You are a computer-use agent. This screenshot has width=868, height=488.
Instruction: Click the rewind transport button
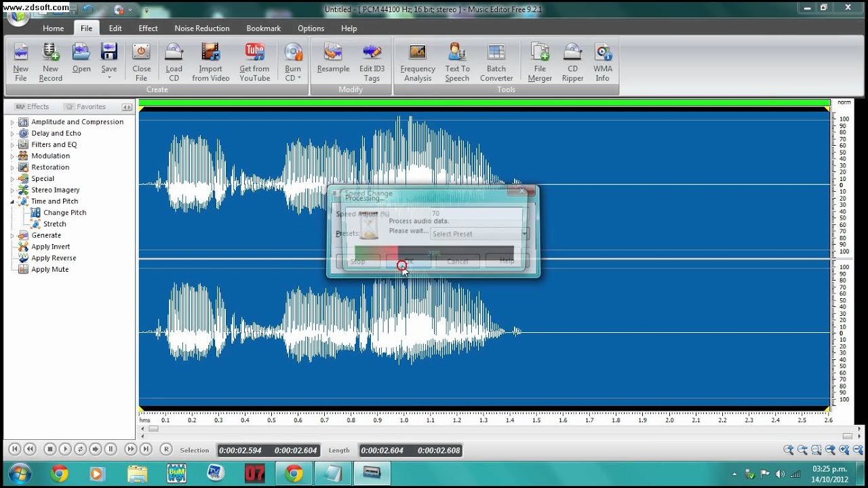click(x=30, y=449)
